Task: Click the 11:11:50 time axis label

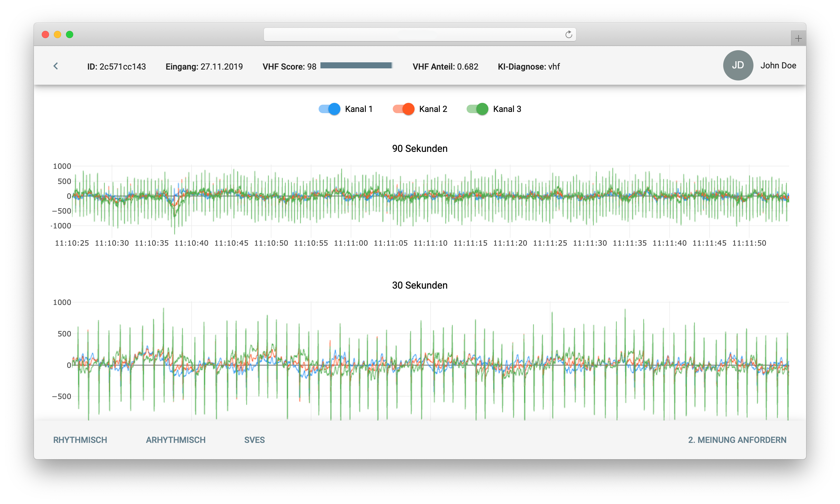Action: (x=749, y=243)
